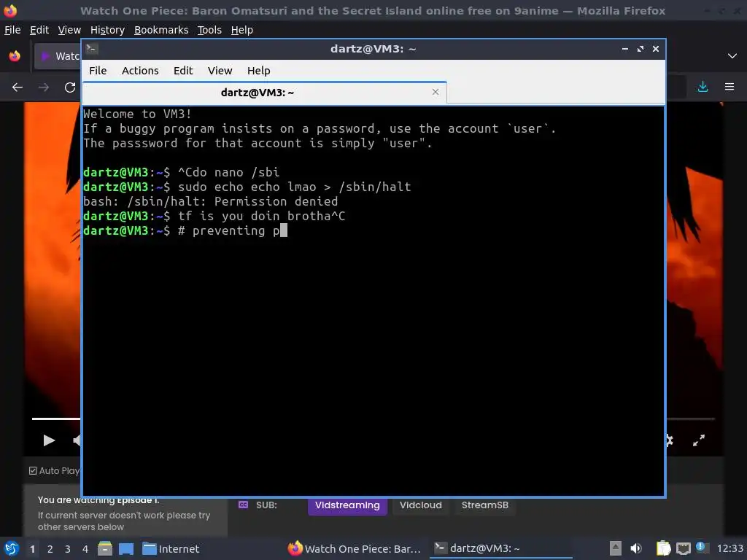Toggle the Auto Play checkbox

(x=33, y=470)
